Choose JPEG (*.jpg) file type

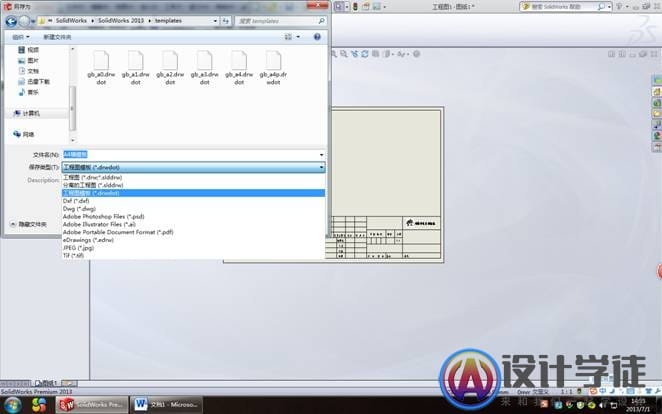(x=193, y=248)
